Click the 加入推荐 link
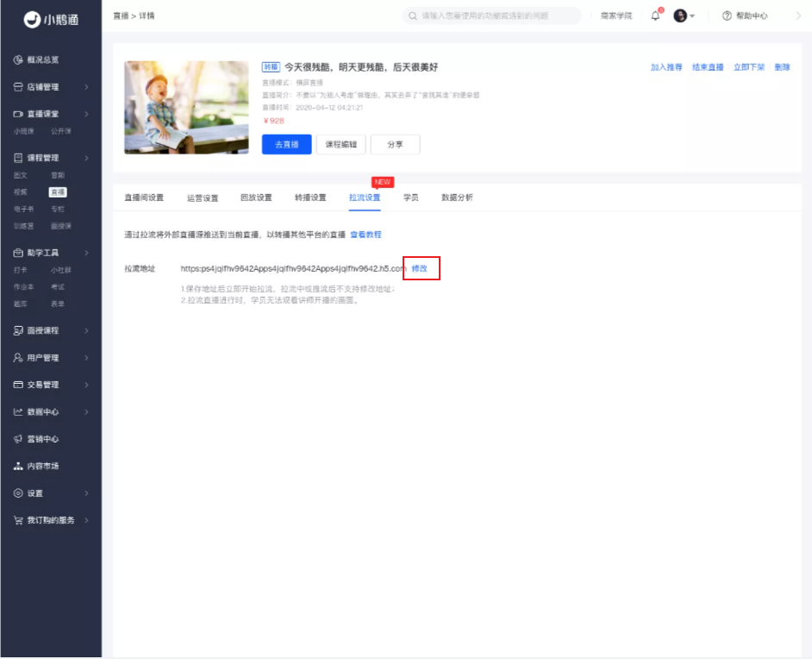The width and height of the screenshot is (812, 659). (x=666, y=67)
